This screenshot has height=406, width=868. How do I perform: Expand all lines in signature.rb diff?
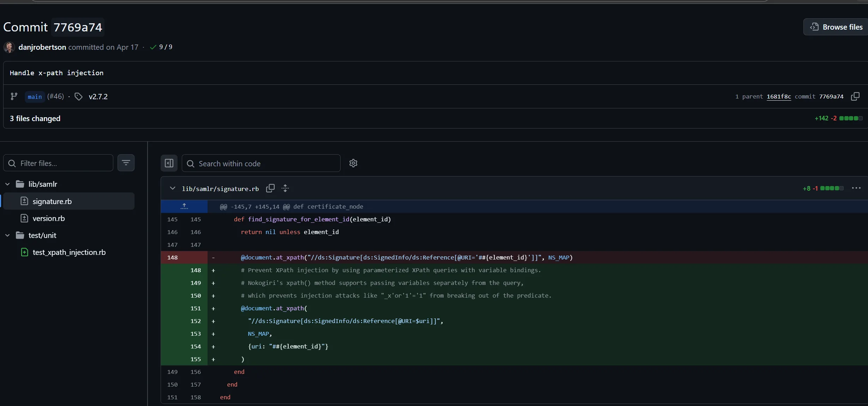click(x=285, y=188)
